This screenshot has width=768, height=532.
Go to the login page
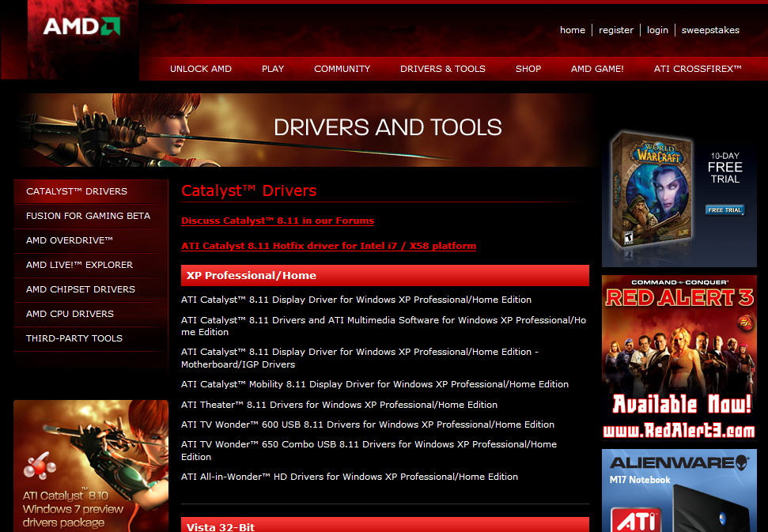[x=656, y=30]
